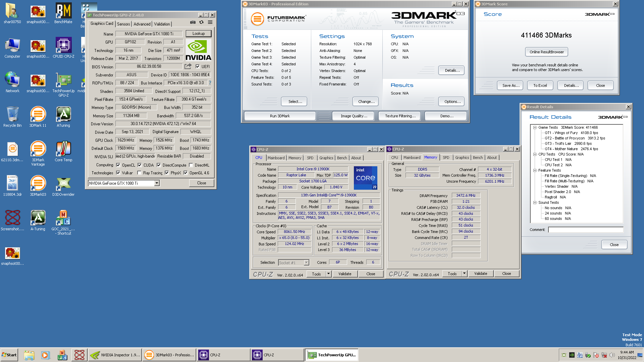The image size is (644, 362).
Task: Toggle the OpenCL checkbox
Action: coord(118,165)
